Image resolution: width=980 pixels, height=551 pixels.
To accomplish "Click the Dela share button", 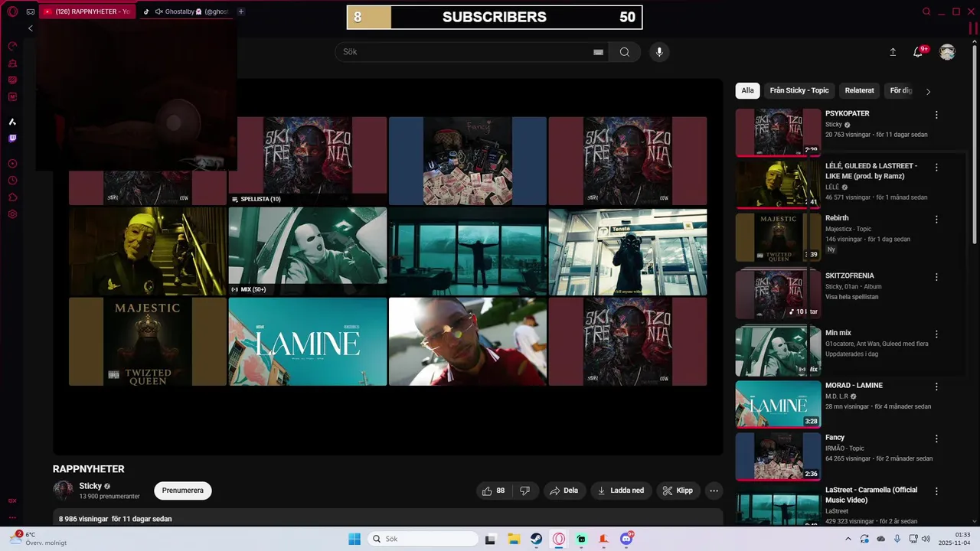I will tap(563, 491).
